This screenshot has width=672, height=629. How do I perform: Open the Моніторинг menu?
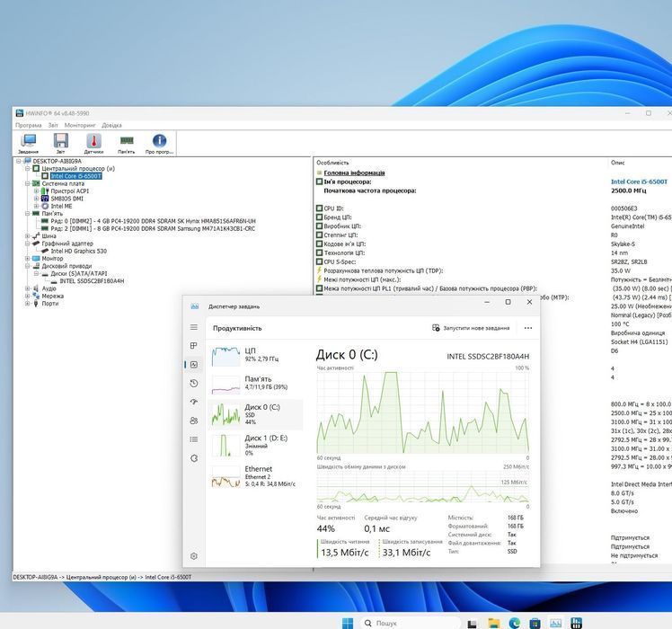tap(80, 125)
